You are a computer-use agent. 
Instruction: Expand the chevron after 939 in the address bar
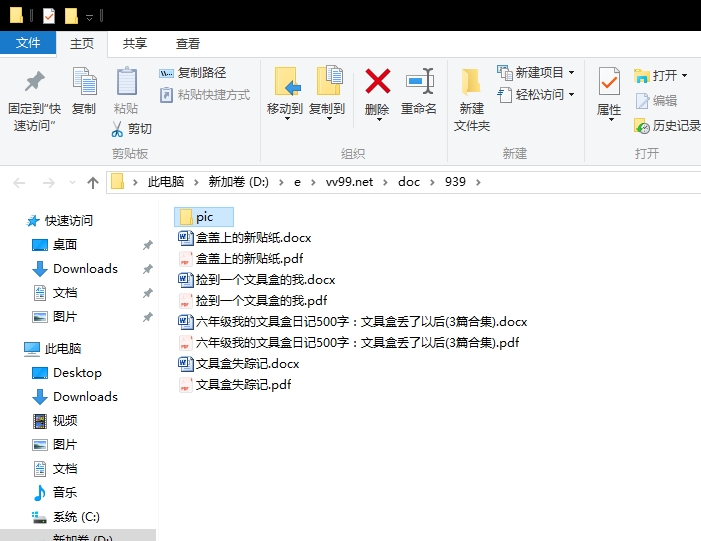[x=478, y=182]
